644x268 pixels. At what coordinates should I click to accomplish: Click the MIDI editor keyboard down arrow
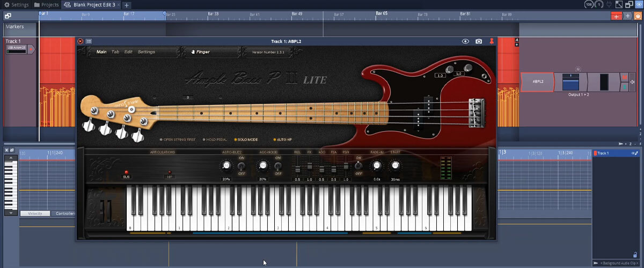point(10,212)
